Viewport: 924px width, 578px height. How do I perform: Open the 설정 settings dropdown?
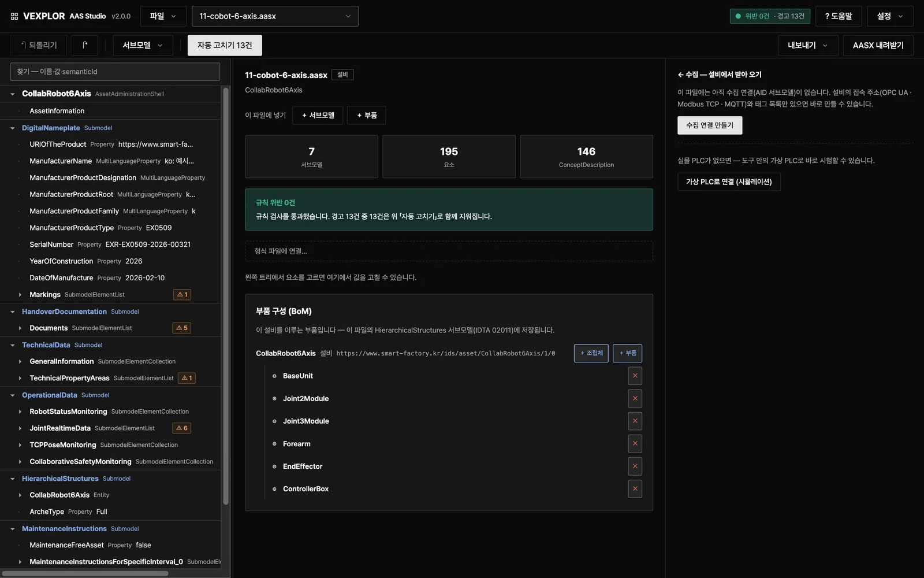pyautogui.click(x=890, y=16)
